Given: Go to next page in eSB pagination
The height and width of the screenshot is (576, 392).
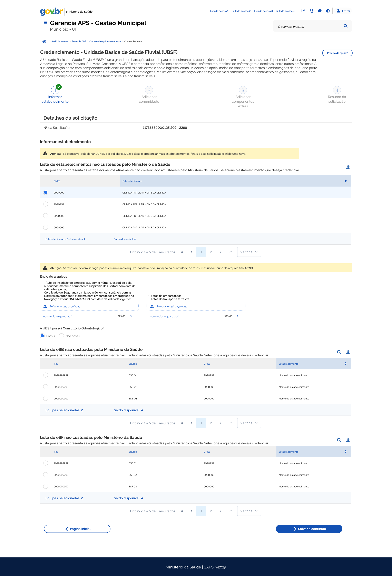Looking at the screenshot, I should pos(221,423).
